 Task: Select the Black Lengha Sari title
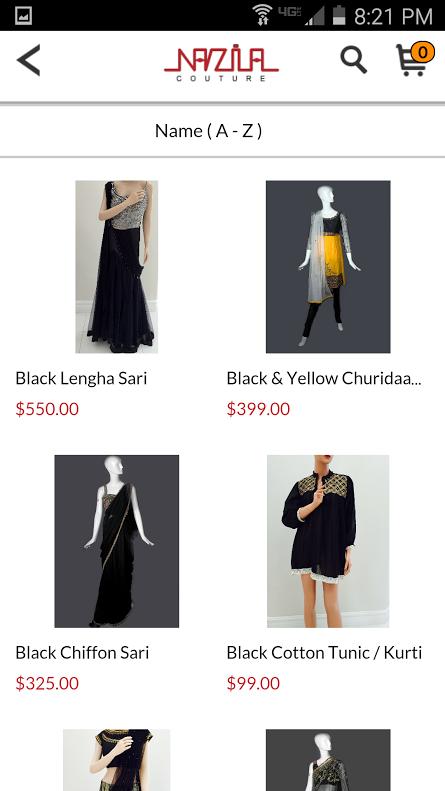click(x=81, y=378)
